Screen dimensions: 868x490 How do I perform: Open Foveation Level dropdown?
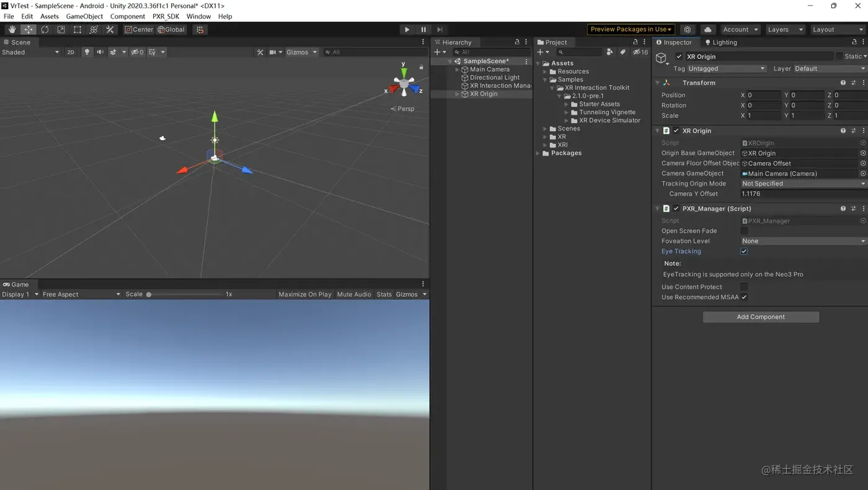tap(804, 241)
